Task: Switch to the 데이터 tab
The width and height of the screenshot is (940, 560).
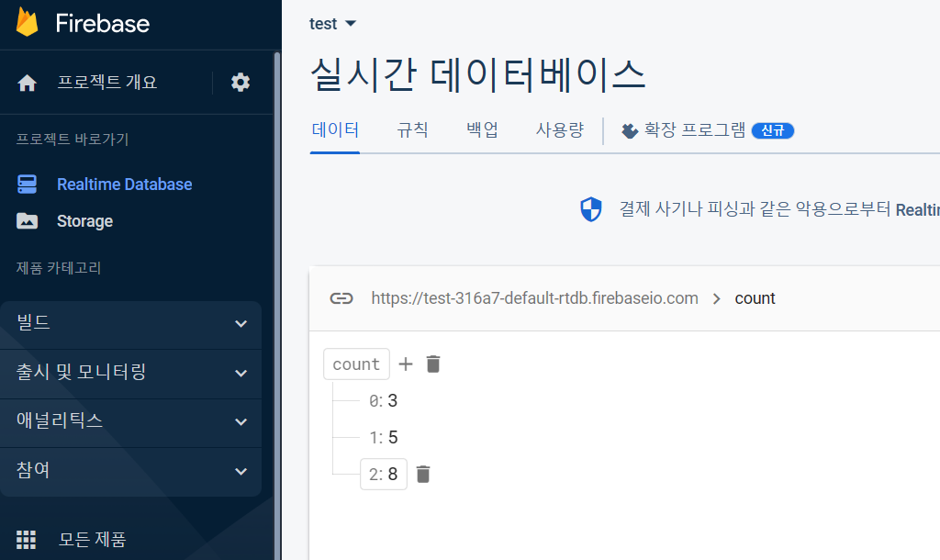Action: [335, 130]
